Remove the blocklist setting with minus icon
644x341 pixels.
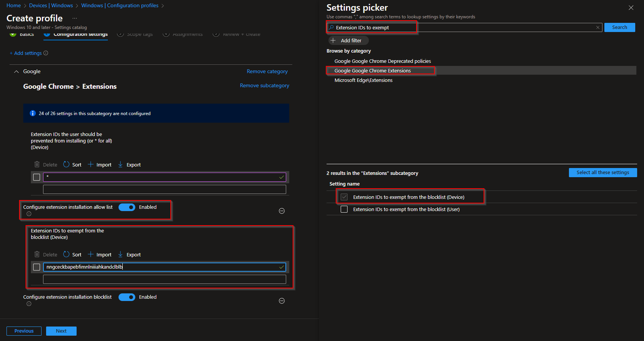282,301
